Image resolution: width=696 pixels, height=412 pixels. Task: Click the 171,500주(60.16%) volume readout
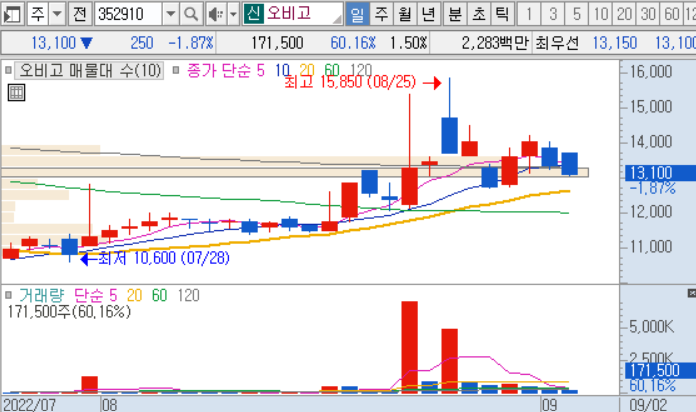[x=69, y=312]
